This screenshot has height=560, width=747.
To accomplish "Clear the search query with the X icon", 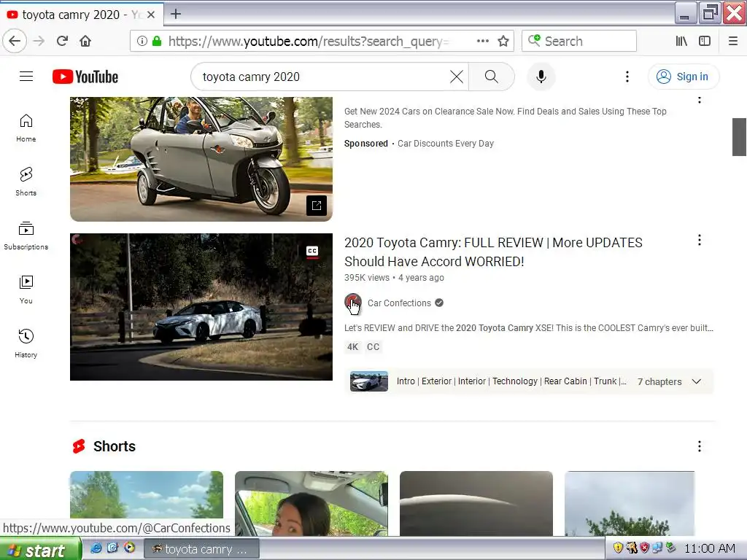I will click(x=457, y=77).
